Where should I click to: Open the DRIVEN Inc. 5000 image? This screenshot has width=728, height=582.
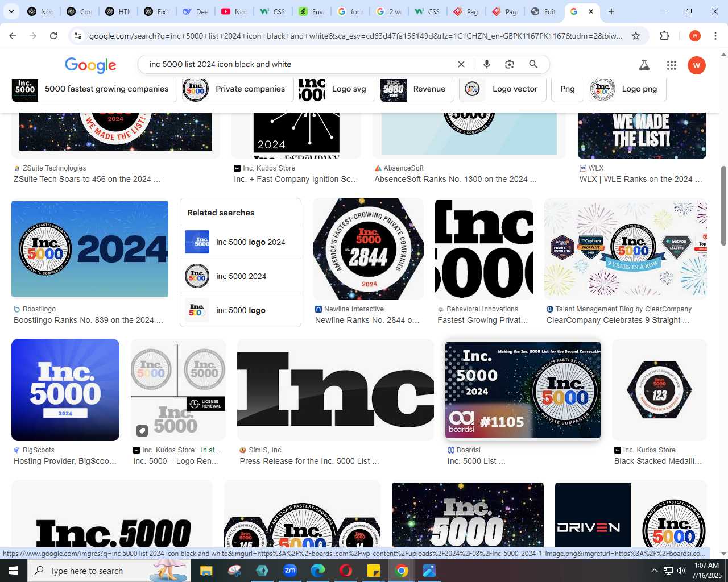(631, 516)
